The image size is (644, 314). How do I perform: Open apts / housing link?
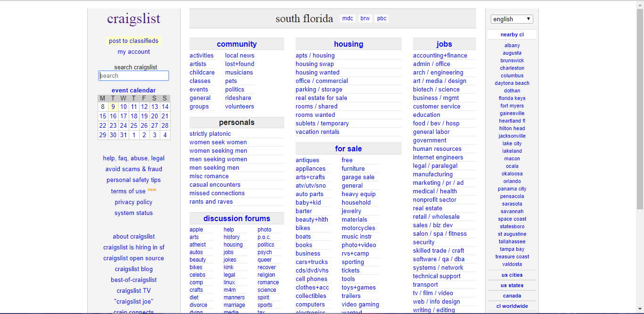click(315, 56)
